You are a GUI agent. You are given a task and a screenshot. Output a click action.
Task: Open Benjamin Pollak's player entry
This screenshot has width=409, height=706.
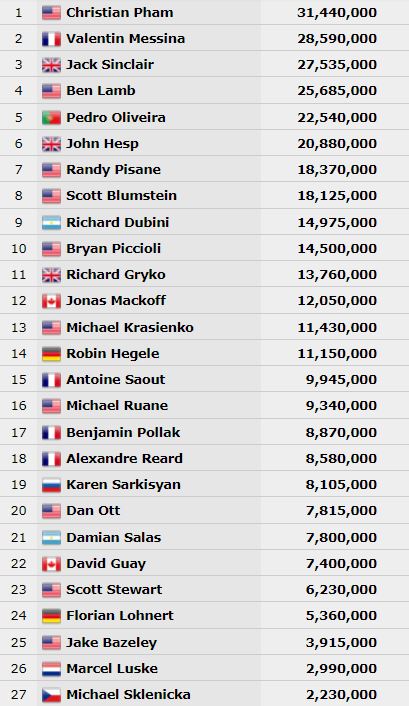click(x=123, y=432)
